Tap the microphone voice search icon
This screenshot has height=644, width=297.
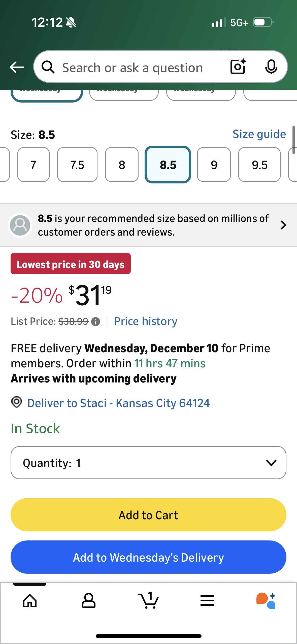pyautogui.click(x=271, y=67)
